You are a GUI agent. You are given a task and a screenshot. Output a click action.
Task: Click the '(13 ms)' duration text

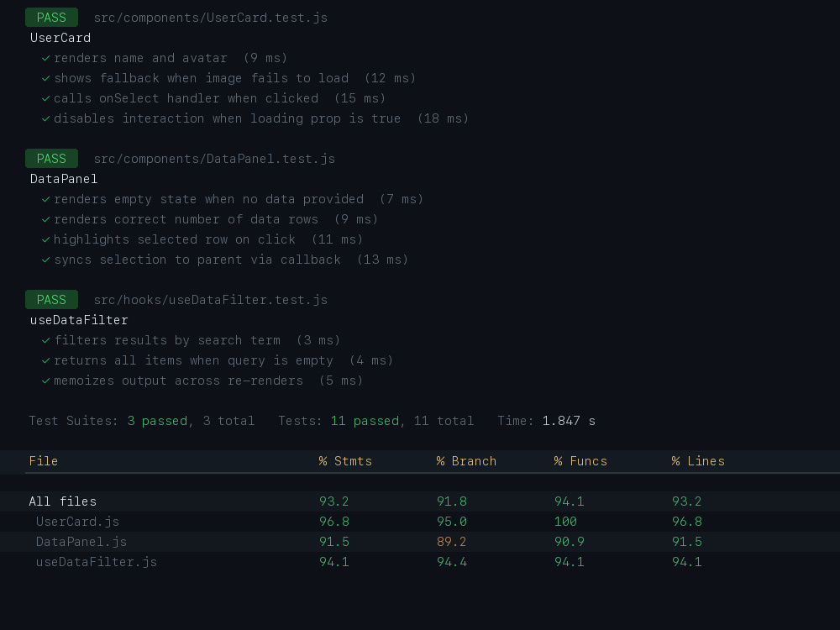[382, 260]
